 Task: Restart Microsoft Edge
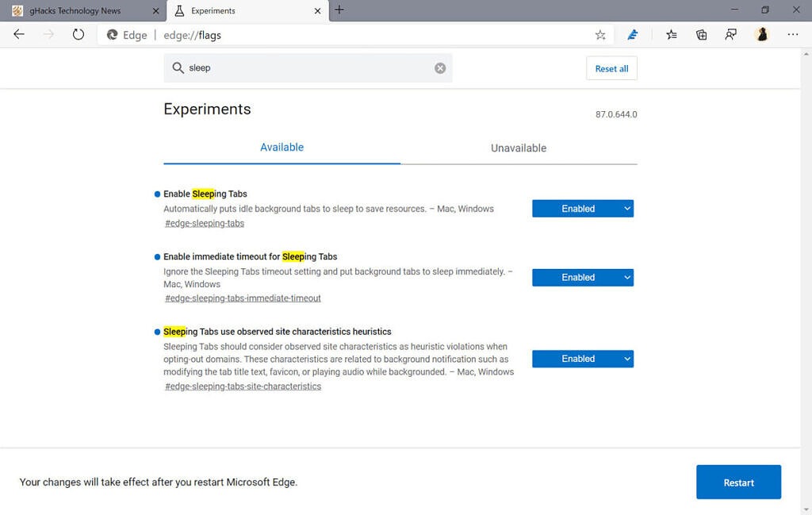coord(738,482)
